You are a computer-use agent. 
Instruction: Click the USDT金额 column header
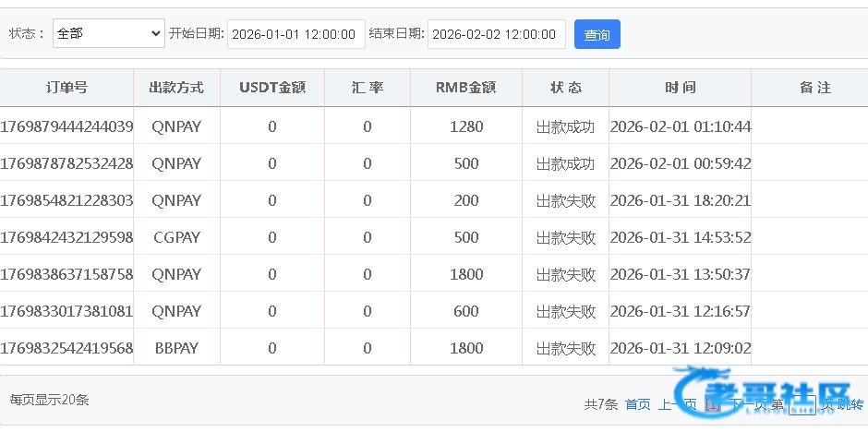point(271,88)
